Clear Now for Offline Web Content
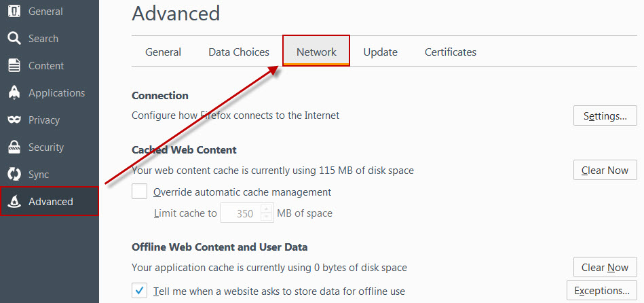 click(x=605, y=268)
